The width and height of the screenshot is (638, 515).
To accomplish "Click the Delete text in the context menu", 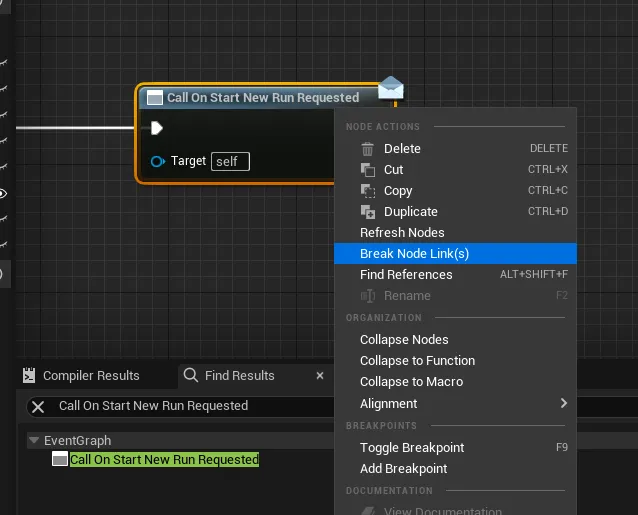I will click(402, 148).
